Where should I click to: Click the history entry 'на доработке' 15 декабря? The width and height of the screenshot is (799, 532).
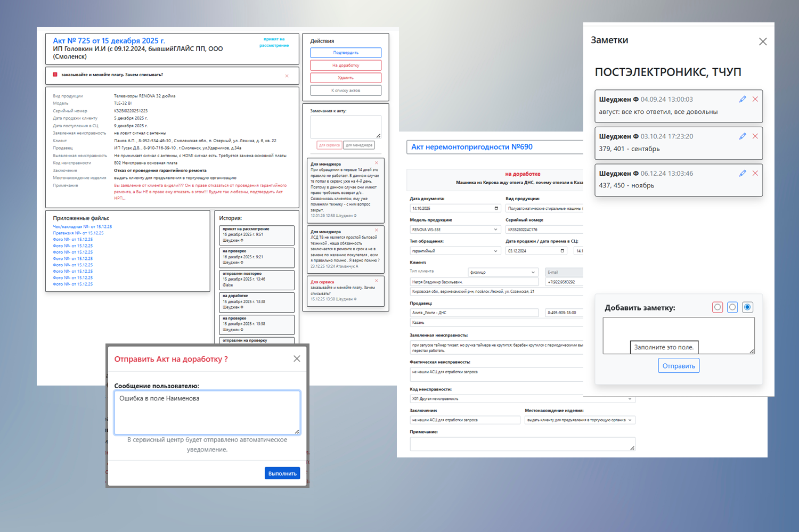pos(257,302)
